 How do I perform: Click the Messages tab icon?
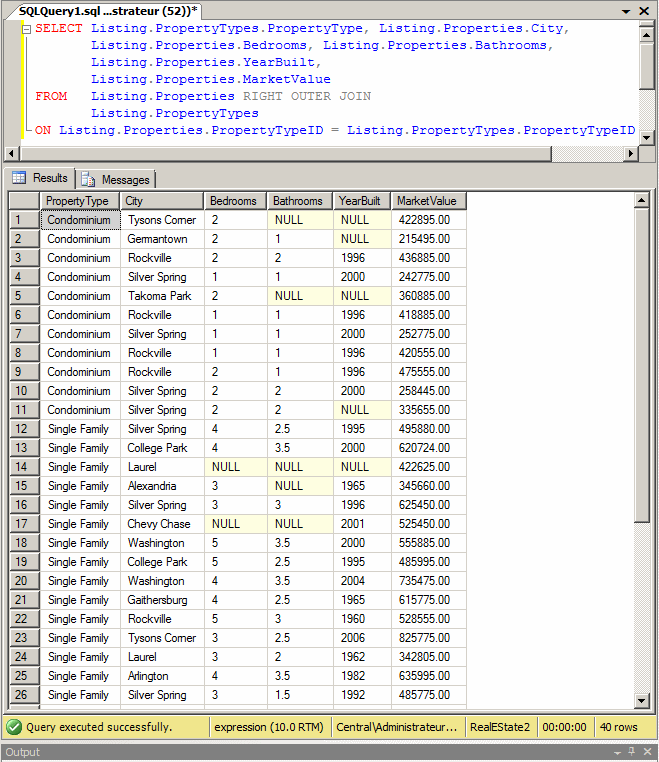pyautogui.click(x=88, y=180)
